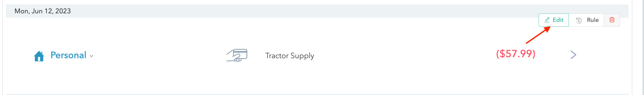Click the circular dollar icon beside Rule
Screen dimensions: 644x95
[579, 20]
